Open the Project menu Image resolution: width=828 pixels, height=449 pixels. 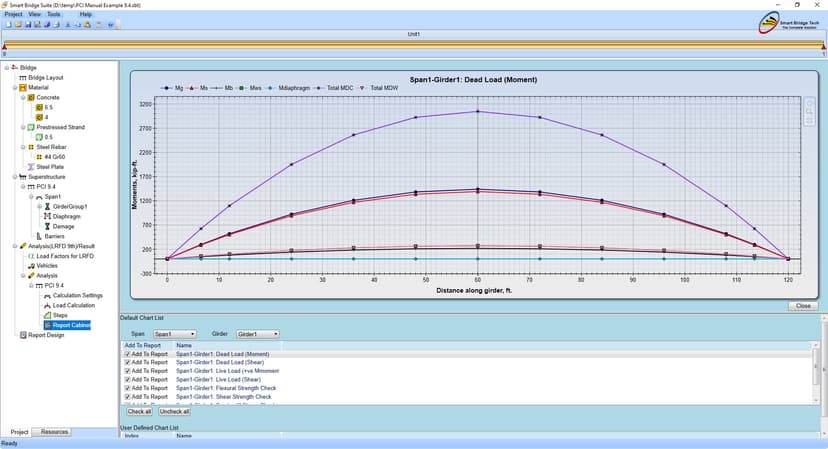click(x=14, y=14)
